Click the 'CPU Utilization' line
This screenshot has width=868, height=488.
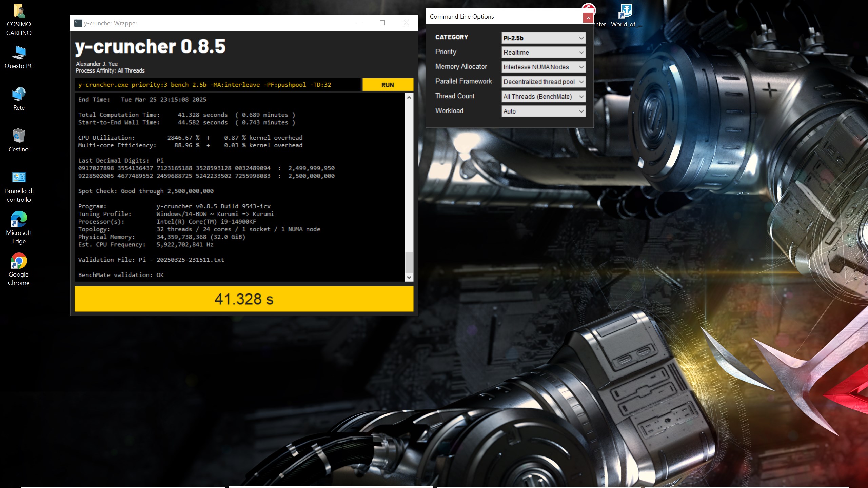pos(190,138)
